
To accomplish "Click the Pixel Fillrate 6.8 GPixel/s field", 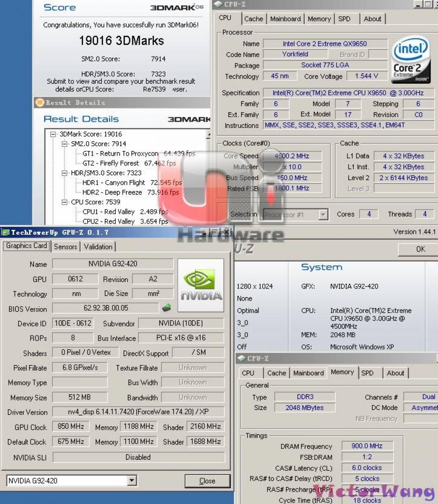I will 80,367.
